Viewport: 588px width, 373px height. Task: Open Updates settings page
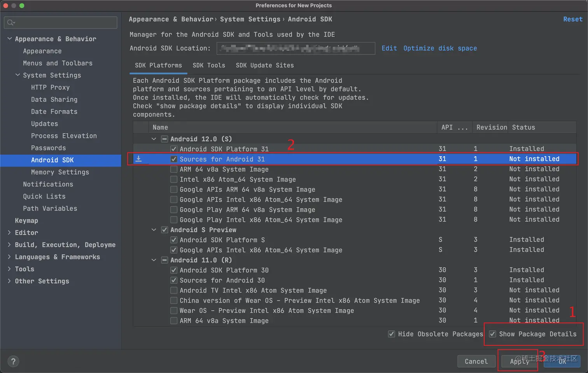[44, 124]
